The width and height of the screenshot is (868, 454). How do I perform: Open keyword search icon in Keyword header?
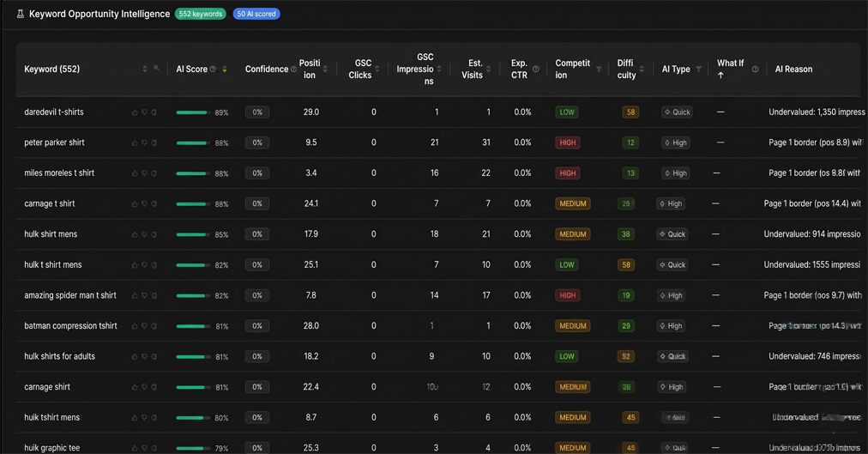coord(157,69)
